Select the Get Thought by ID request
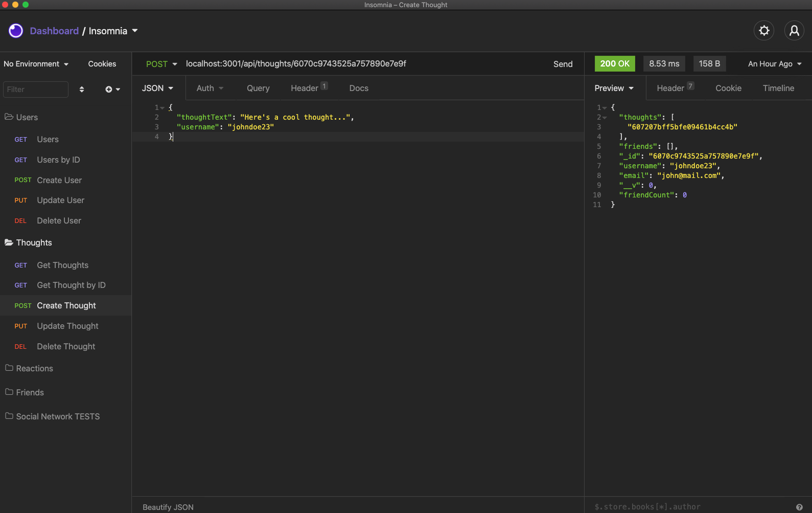This screenshot has height=513, width=812. 65,285
